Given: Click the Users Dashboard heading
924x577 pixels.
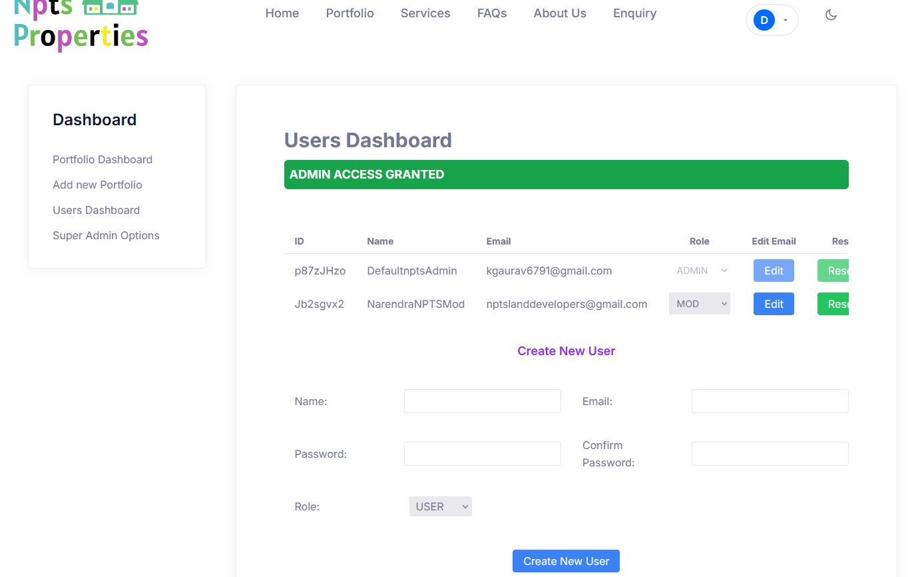Looking at the screenshot, I should (x=368, y=140).
